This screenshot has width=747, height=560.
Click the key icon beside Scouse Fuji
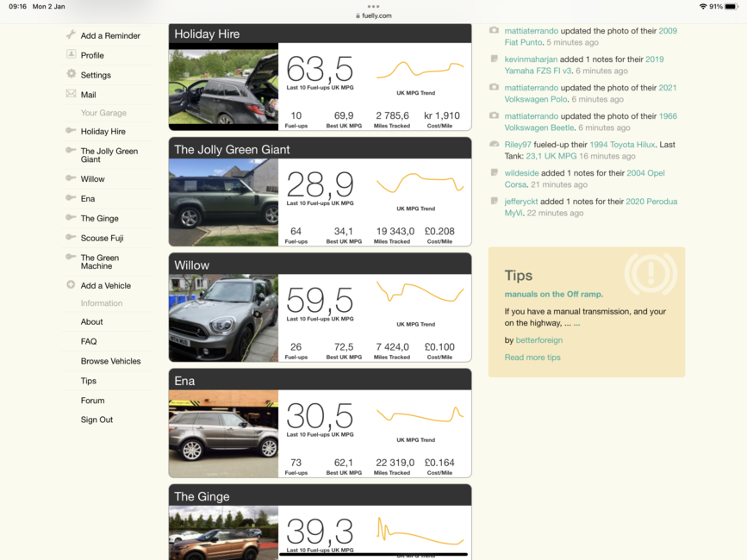point(71,237)
